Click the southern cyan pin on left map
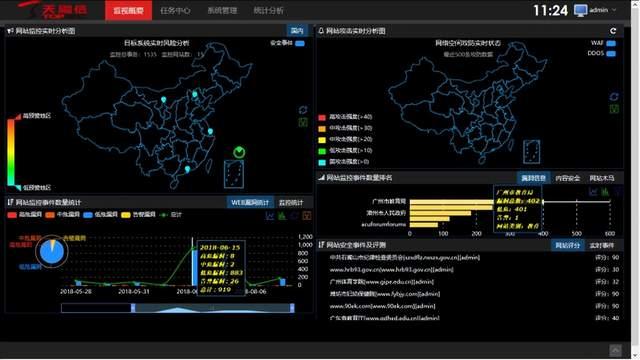 point(187,169)
